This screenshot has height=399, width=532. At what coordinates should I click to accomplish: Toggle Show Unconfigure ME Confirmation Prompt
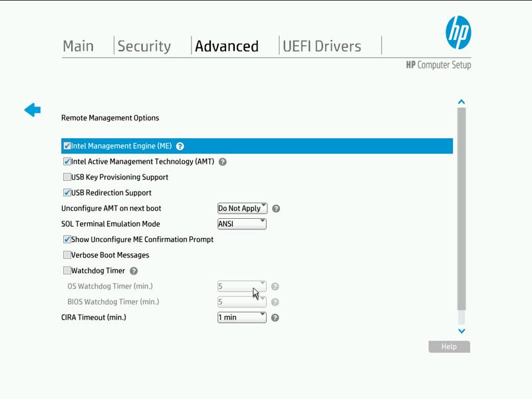click(67, 239)
